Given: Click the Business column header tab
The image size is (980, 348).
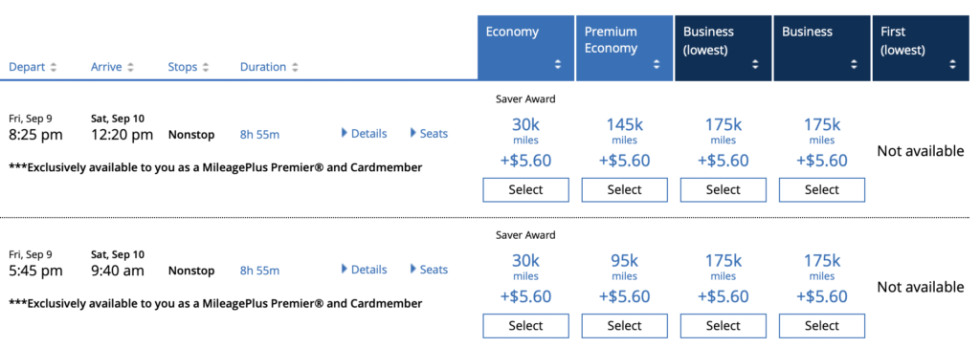Looking at the screenshot, I should (x=821, y=48).
